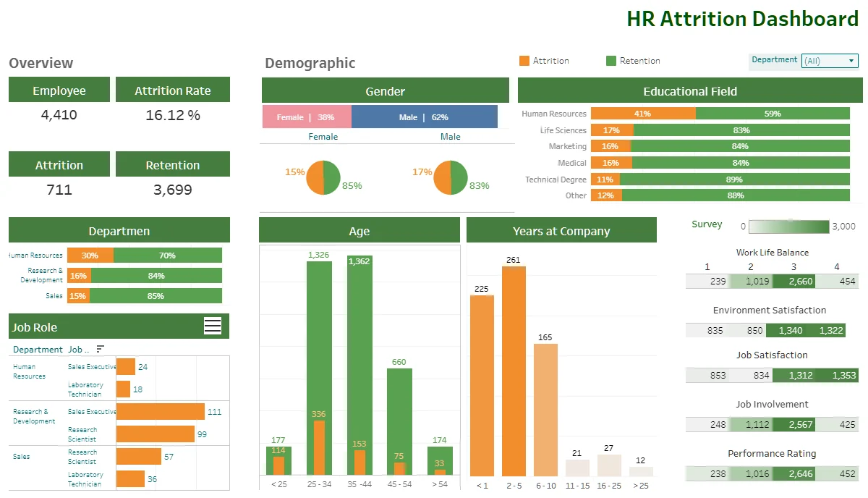The width and height of the screenshot is (868, 498).
Task: Select the 165 bar for 6 - 10 years
Action: click(546, 410)
